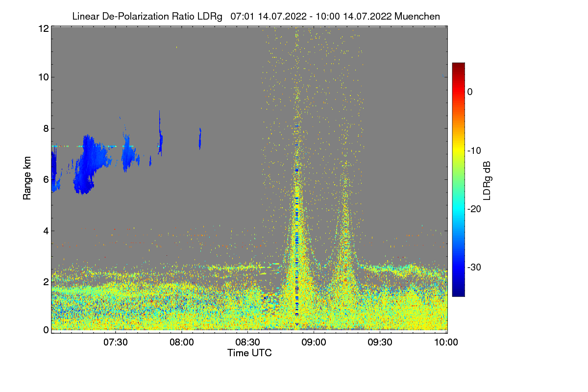This screenshot has height=392, width=588.
Task: Click the large blue cloud near 07:15
Action: click(91, 164)
